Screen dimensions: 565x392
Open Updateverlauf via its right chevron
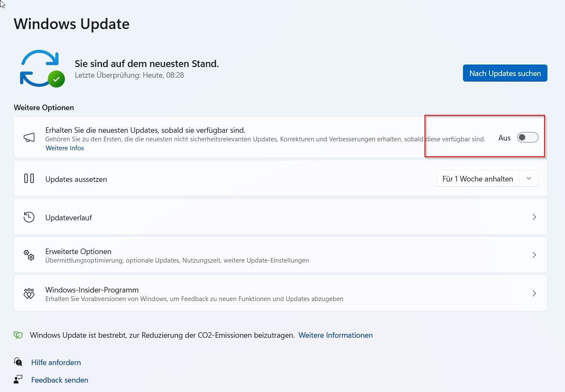coord(534,217)
